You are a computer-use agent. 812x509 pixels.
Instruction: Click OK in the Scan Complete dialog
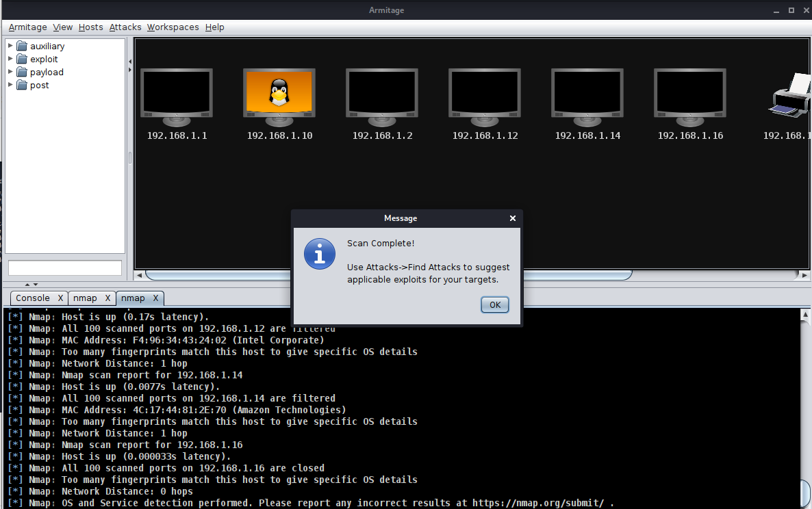point(495,304)
